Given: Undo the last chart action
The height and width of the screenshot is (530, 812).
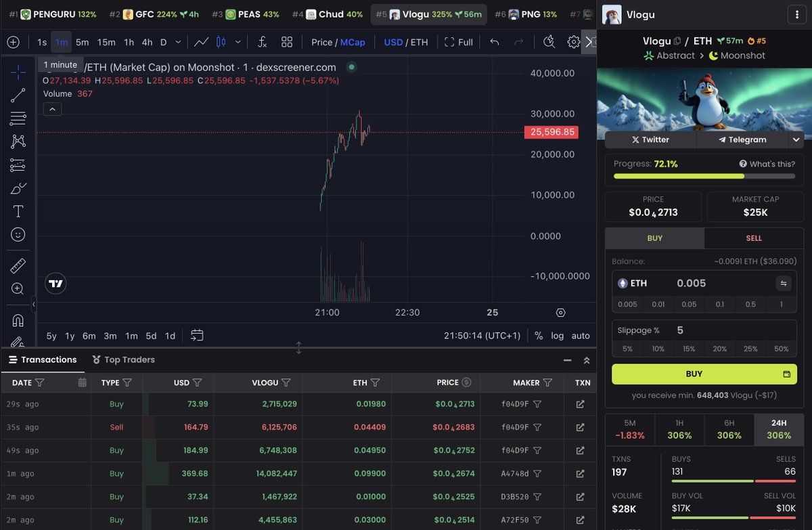Looking at the screenshot, I should 495,42.
